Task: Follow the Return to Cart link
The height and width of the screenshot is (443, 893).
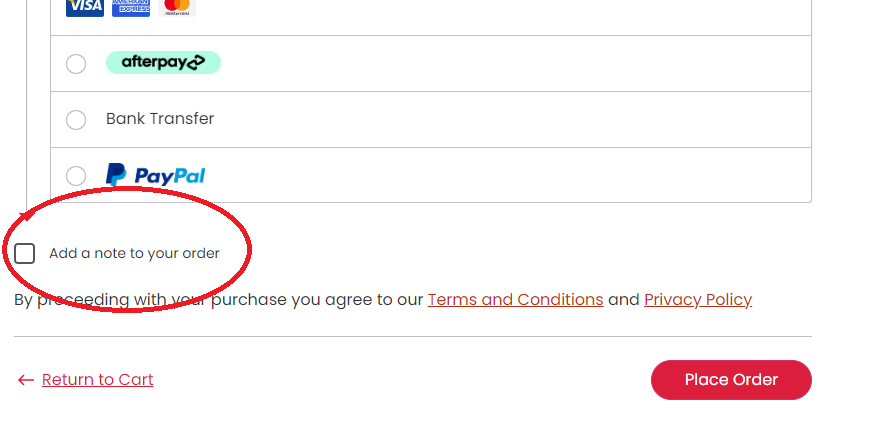Action: point(97,379)
